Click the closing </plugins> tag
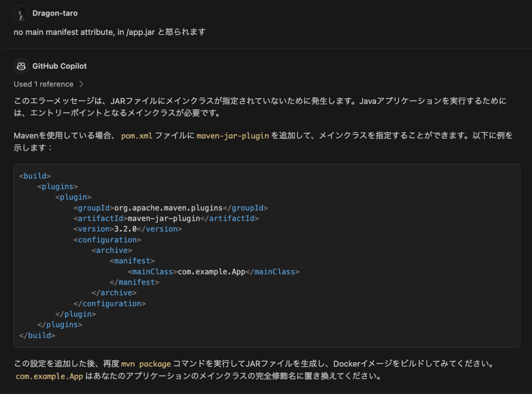Image resolution: width=532 pixels, height=394 pixels. point(60,325)
